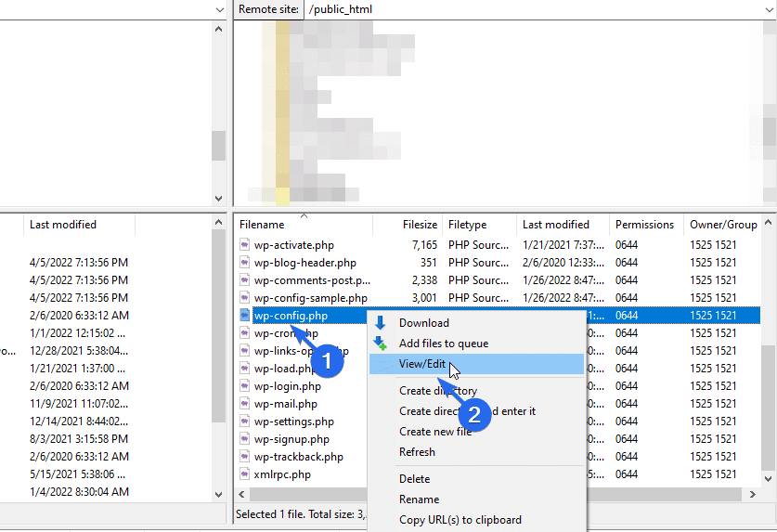The width and height of the screenshot is (777, 532).
Task: Select the wp-settings.php filename
Action: 294,421
